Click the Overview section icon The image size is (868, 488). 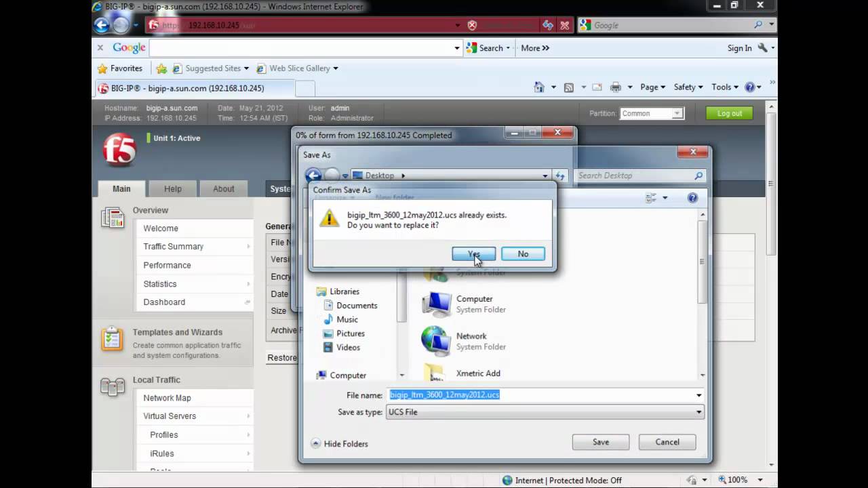113,218
